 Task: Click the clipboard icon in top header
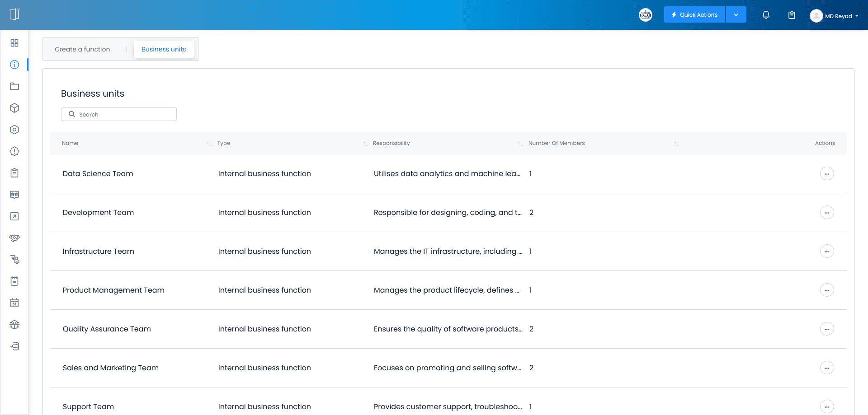tap(792, 15)
